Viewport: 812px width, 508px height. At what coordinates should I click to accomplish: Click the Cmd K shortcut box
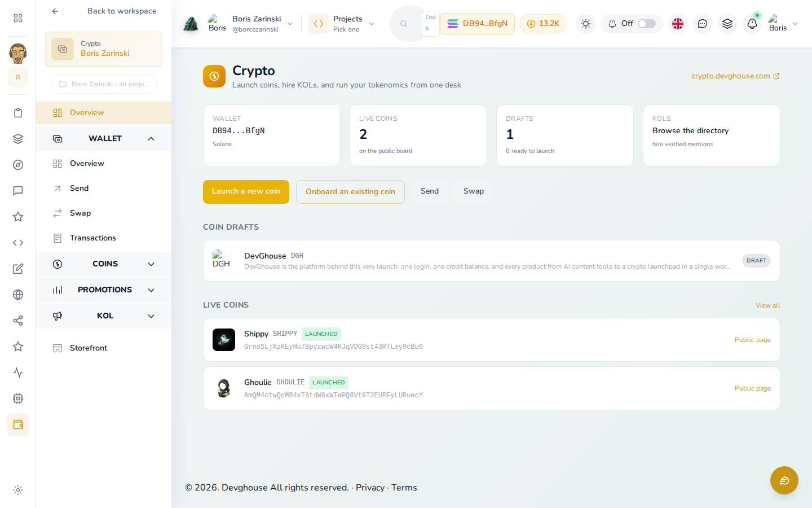(x=431, y=24)
